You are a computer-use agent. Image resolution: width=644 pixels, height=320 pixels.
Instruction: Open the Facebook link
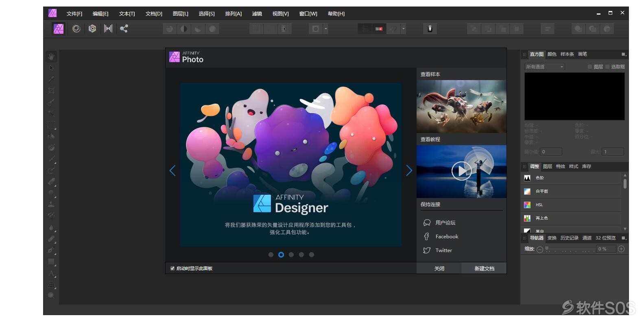441,236
